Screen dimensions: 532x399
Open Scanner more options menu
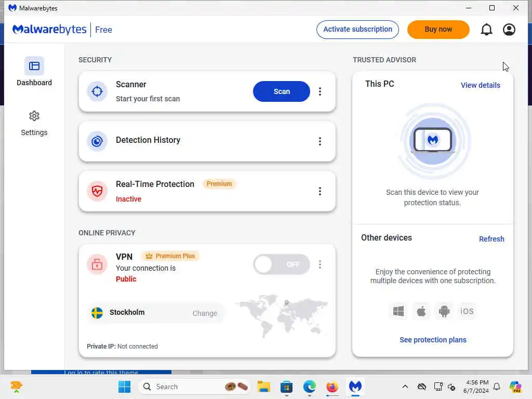coord(320,91)
